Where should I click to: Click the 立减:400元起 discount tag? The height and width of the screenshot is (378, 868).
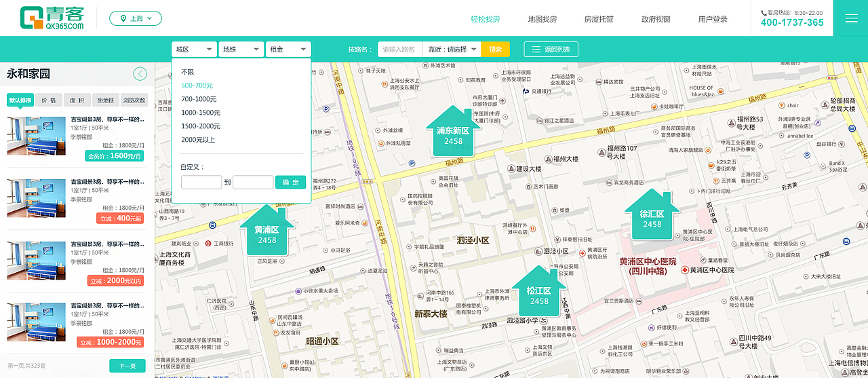[x=121, y=219]
